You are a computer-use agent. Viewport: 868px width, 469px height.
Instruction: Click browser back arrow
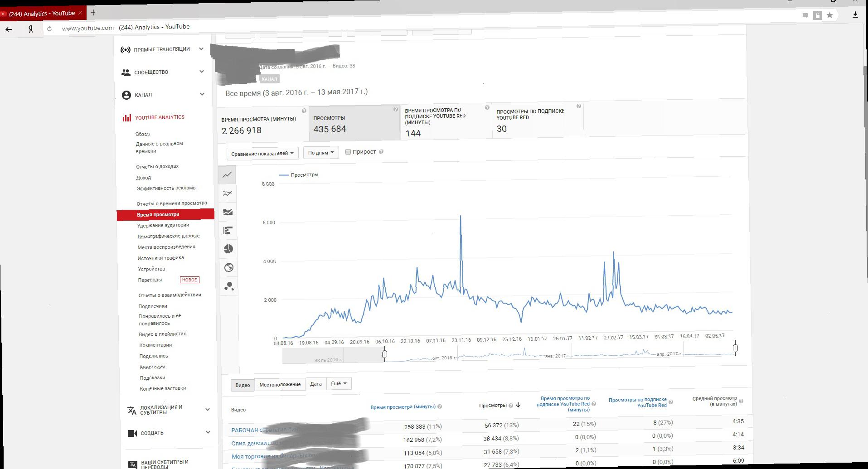pyautogui.click(x=9, y=29)
